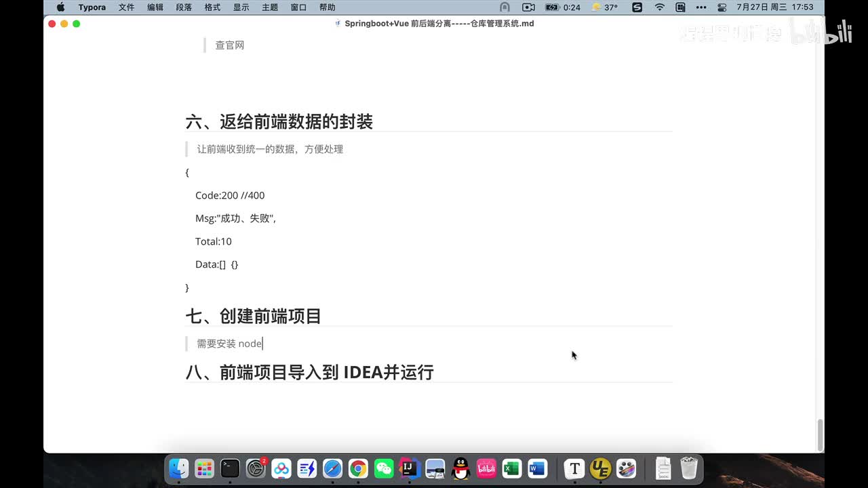Click the headphone-shaped menu-bar icon
The height and width of the screenshot is (488, 868).
(x=505, y=7)
